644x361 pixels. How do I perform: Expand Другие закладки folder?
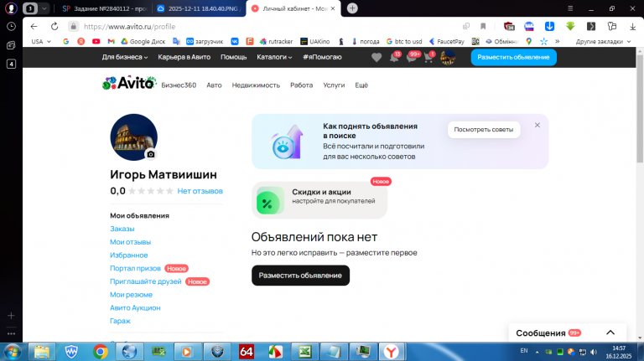pyautogui.click(x=603, y=41)
